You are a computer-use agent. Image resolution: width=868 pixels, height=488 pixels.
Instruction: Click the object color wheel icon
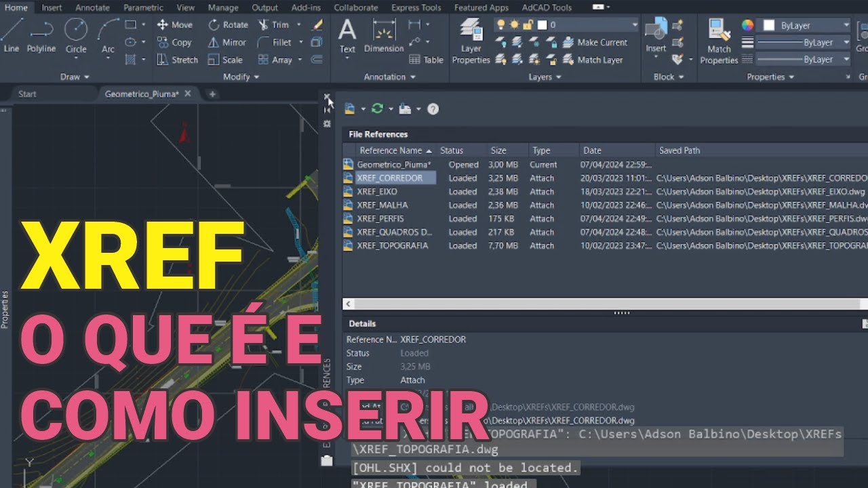coord(747,25)
